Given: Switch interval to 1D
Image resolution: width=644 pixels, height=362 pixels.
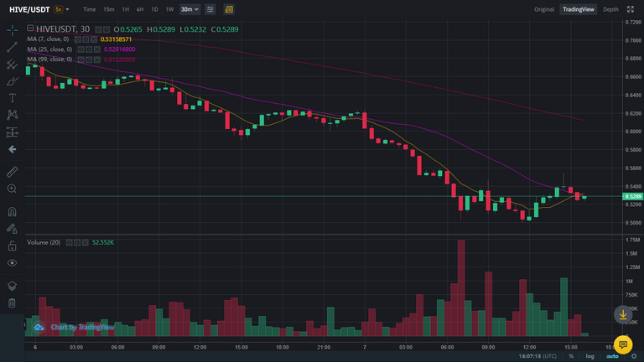Looking at the screenshot, I should (x=155, y=9).
